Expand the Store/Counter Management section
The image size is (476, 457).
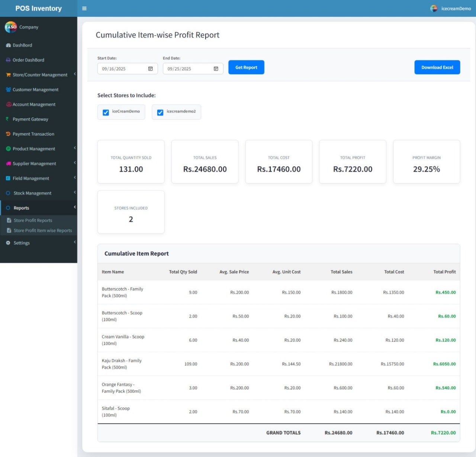(x=40, y=75)
